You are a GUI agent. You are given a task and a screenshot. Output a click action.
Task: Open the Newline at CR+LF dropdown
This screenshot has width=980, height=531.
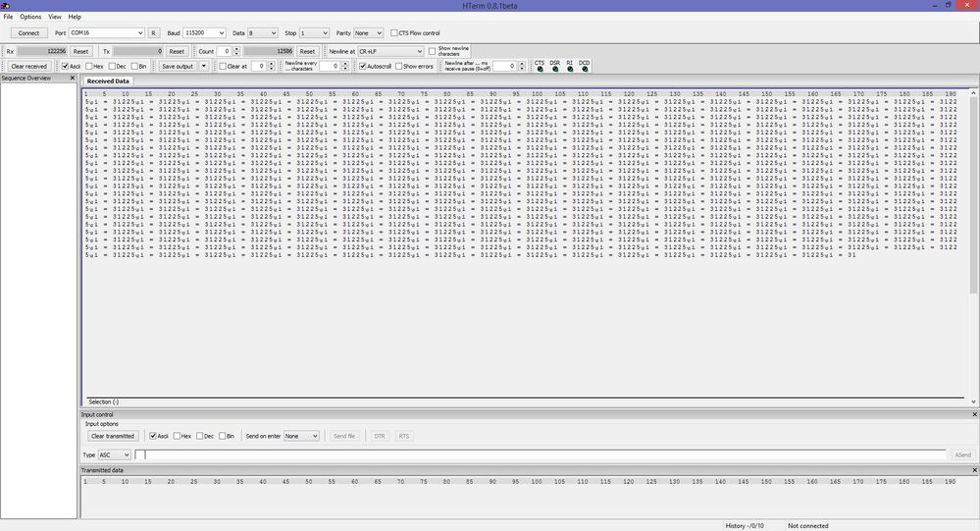390,51
